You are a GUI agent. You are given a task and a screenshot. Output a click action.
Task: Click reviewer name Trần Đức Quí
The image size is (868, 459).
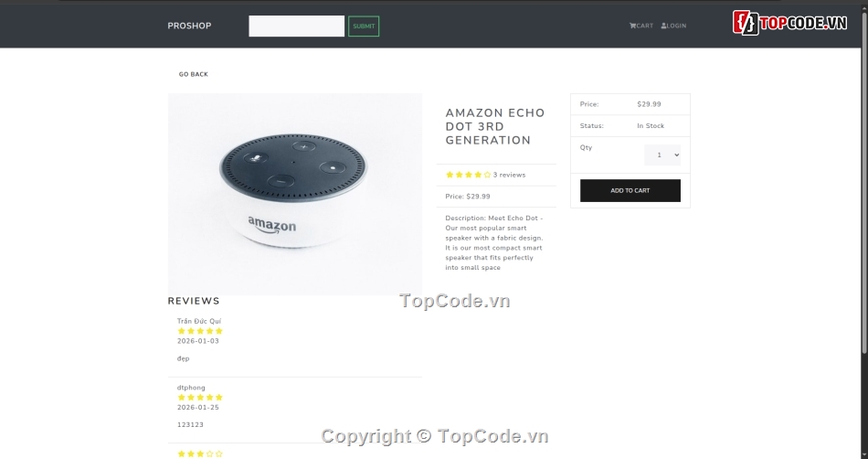[x=199, y=321]
